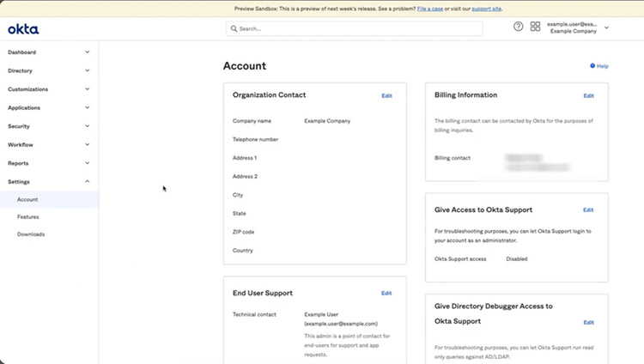The width and height of the screenshot is (644, 364).
Task: Click the Country label
Action: coord(243,250)
